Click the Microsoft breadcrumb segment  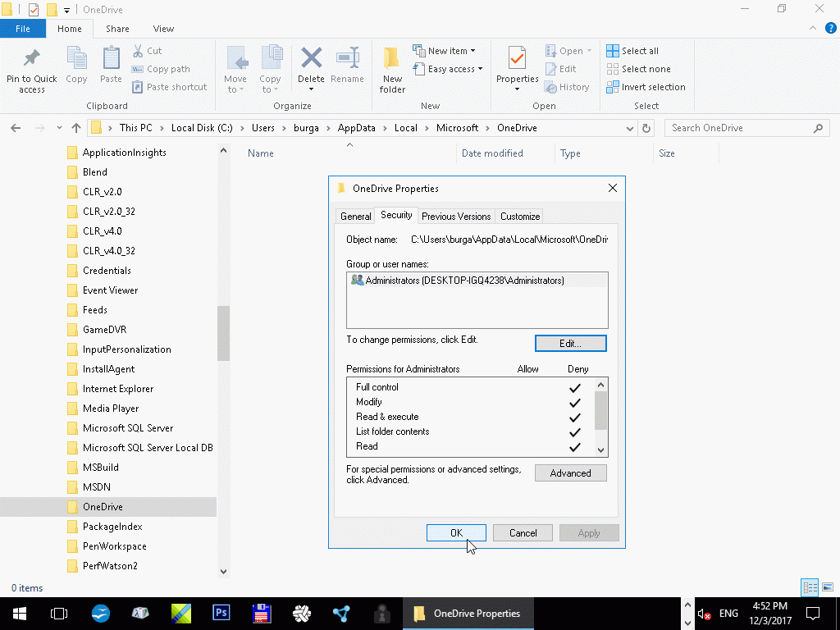coord(457,128)
